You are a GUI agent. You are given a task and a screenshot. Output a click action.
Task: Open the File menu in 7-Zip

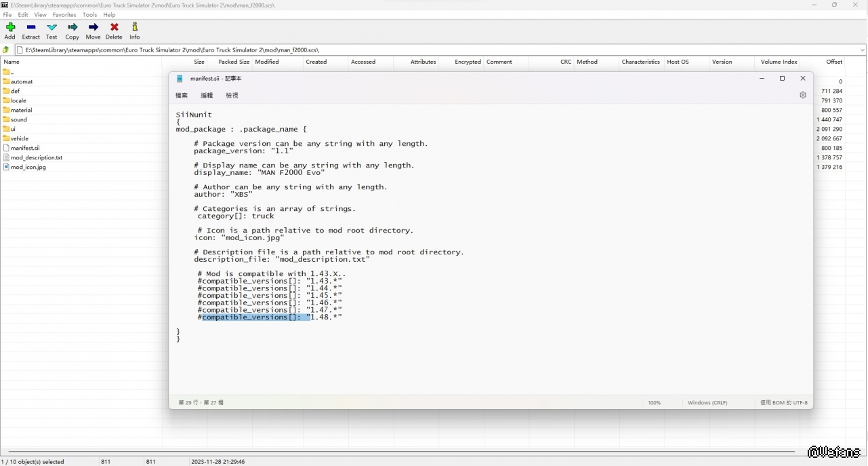(x=7, y=14)
